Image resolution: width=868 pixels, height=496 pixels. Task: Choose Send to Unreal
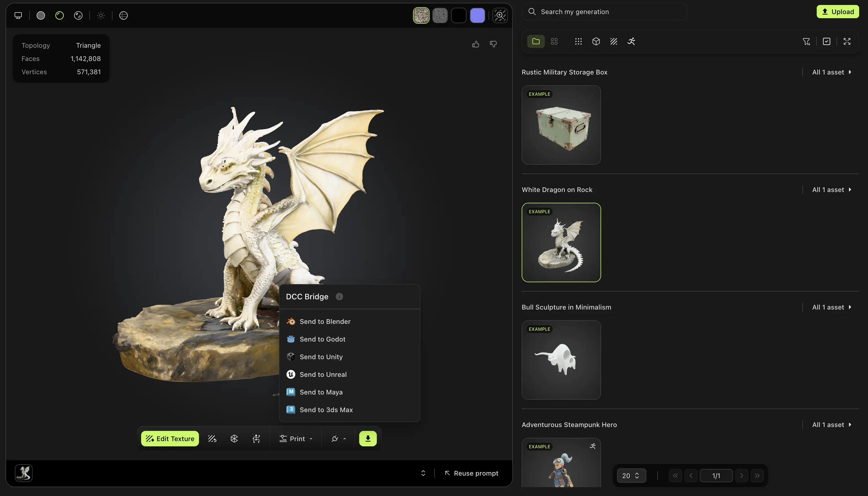tap(323, 374)
